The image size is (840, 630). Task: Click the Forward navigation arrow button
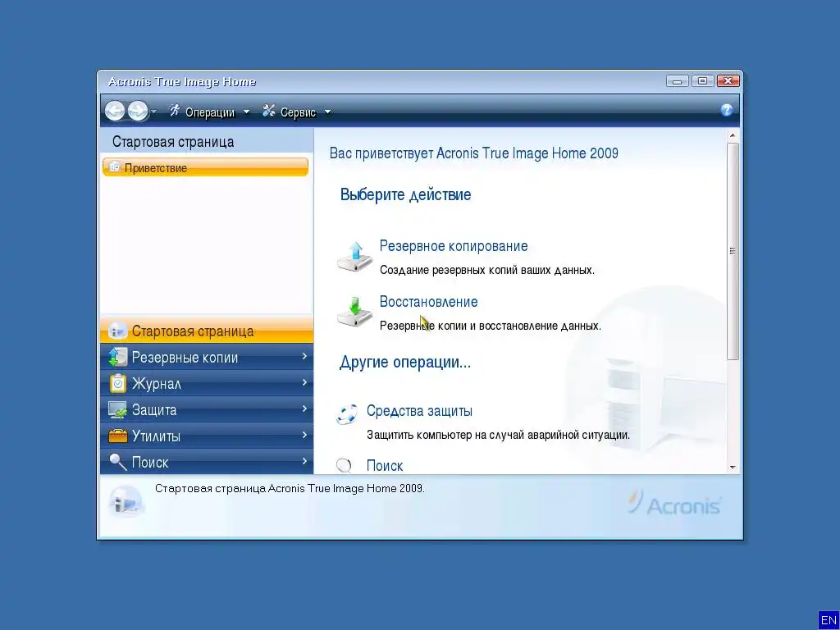tap(138, 111)
